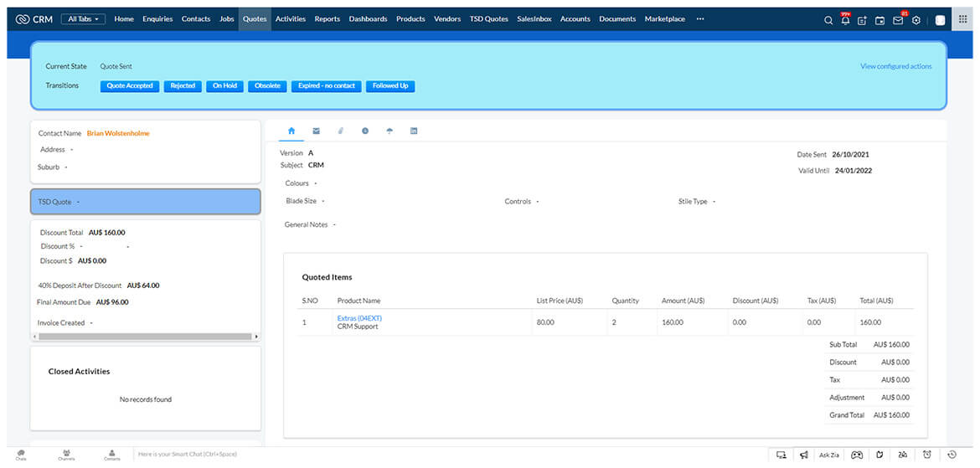Screen dimensions: 980x468
Task: Open the Extras (04EXT) product link
Action: (359, 318)
